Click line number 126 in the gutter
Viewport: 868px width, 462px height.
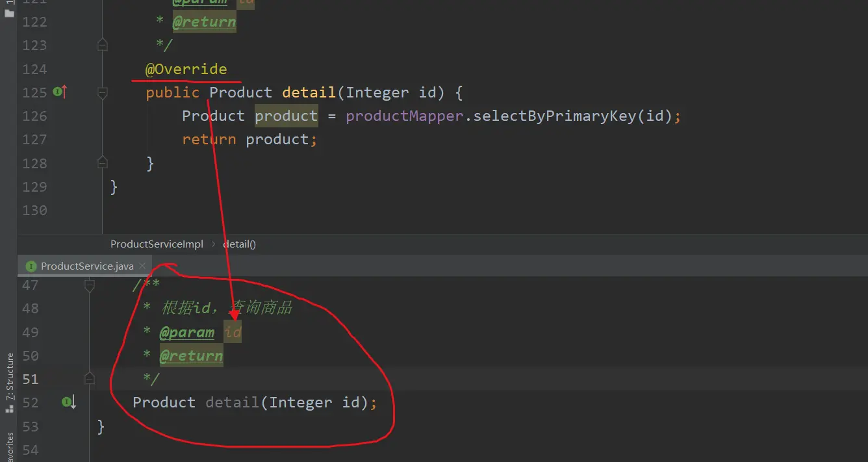tap(35, 116)
